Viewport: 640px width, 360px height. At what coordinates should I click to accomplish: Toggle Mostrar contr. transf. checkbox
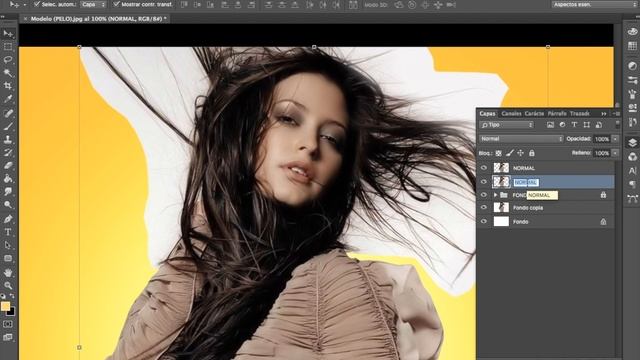tap(116, 4)
